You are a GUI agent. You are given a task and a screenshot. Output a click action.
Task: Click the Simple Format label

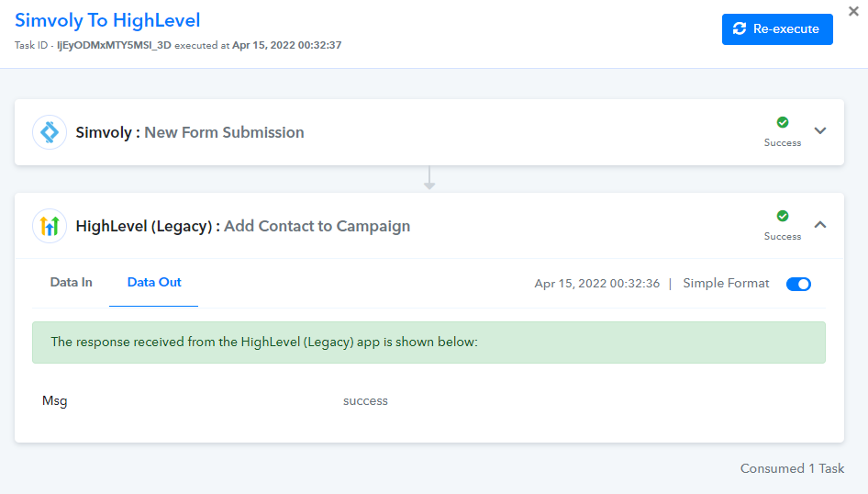click(x=726, y=284)
